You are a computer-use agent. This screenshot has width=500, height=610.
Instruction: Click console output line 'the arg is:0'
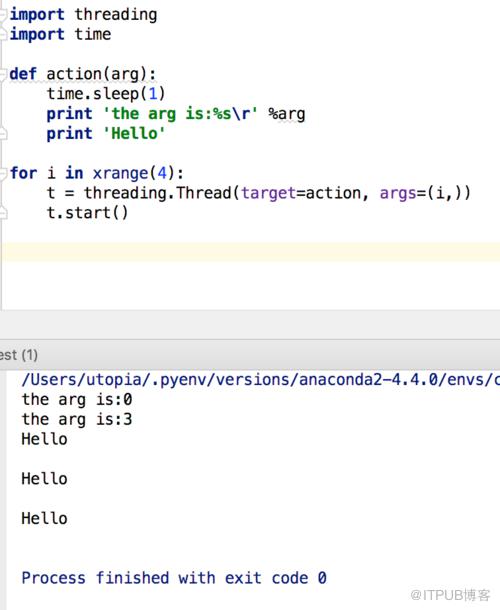[77, 400]
